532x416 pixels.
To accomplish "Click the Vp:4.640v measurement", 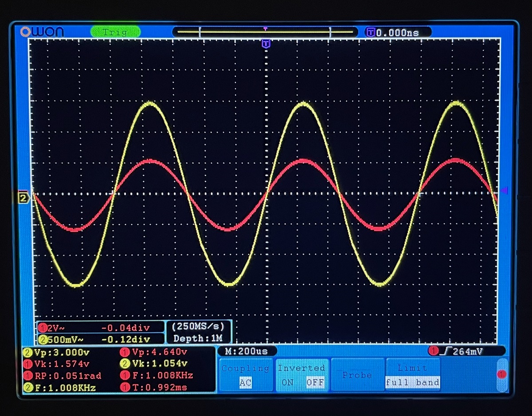I will (x=154, y=352).
